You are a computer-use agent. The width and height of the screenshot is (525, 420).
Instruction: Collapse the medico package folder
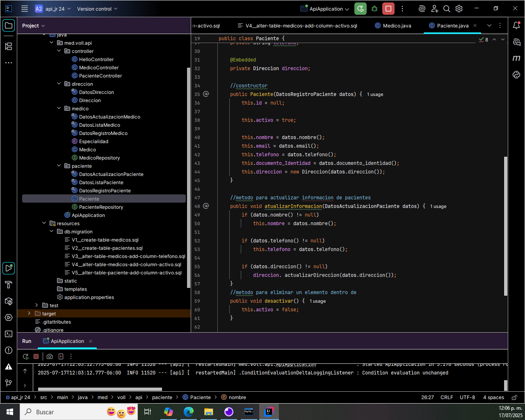(x=59, y=108)
